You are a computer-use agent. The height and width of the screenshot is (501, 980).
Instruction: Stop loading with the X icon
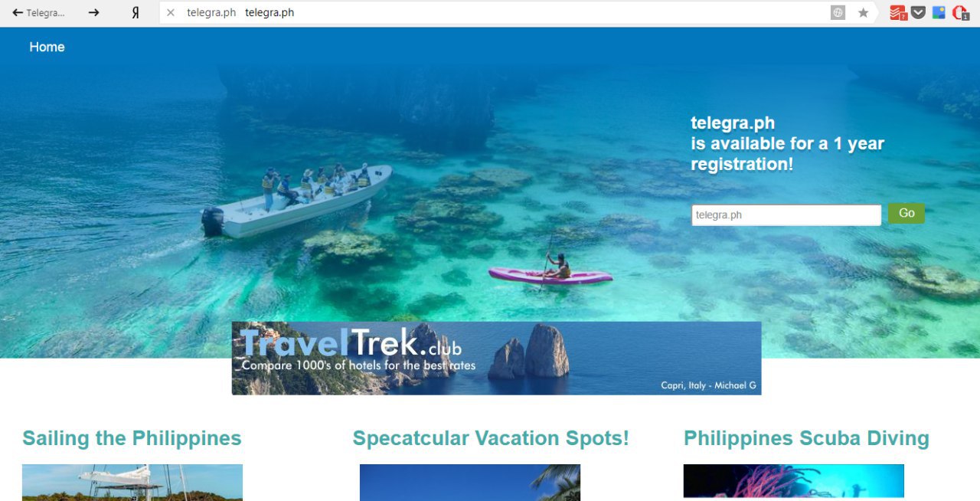point(171,12)
